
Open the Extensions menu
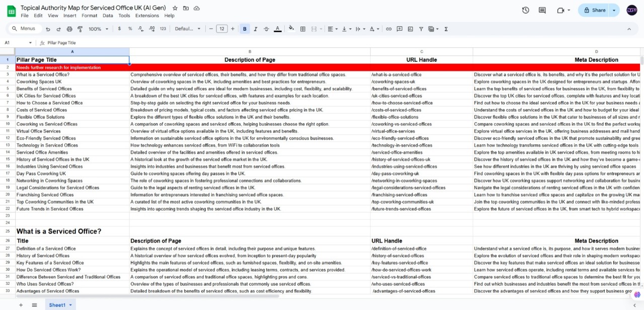[x=147, y=16]
